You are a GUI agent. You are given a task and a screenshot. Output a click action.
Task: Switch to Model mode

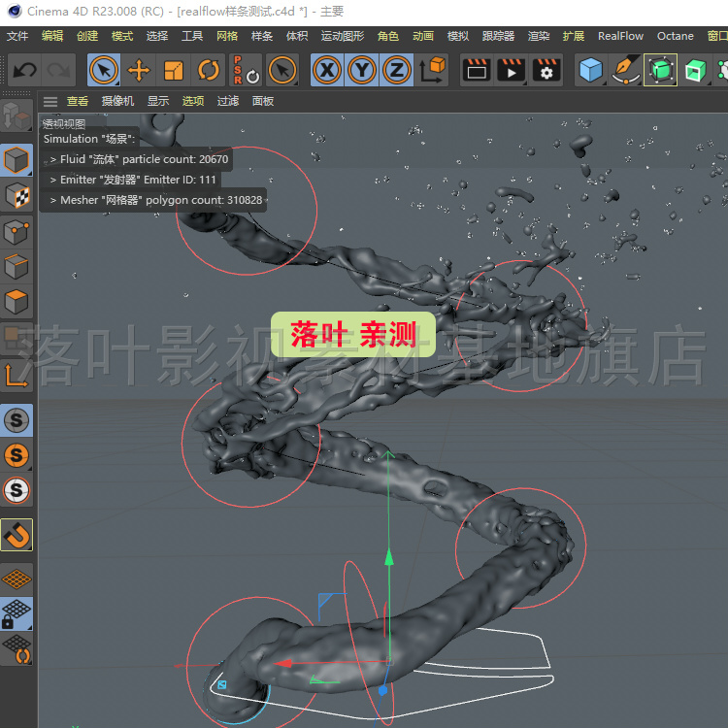[x=17, y=160]
